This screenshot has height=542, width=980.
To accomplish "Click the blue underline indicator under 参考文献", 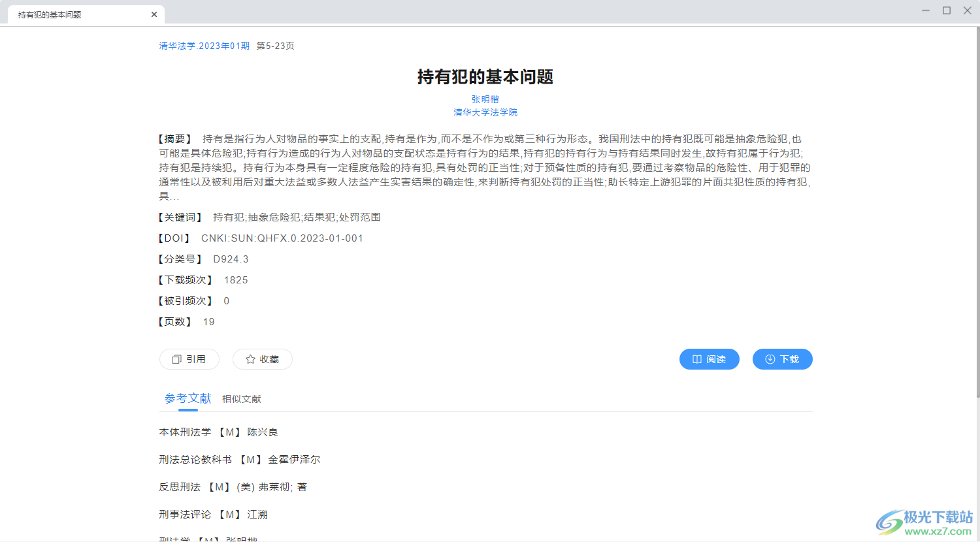I will [x=188, y=410].
